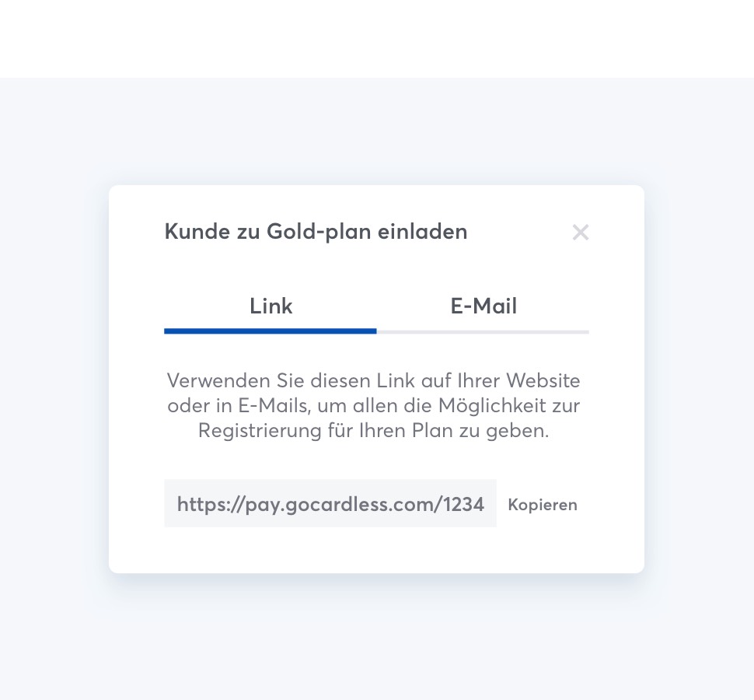Select the Link tab
Viewport: 754px width, 700px height.
pyautogui.click(x=271, y=306)
